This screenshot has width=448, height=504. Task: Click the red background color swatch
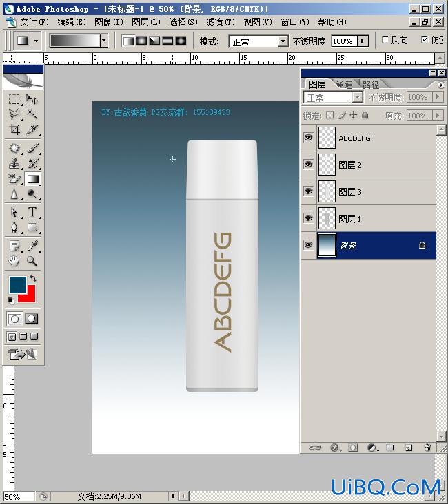tap(30, 296)
